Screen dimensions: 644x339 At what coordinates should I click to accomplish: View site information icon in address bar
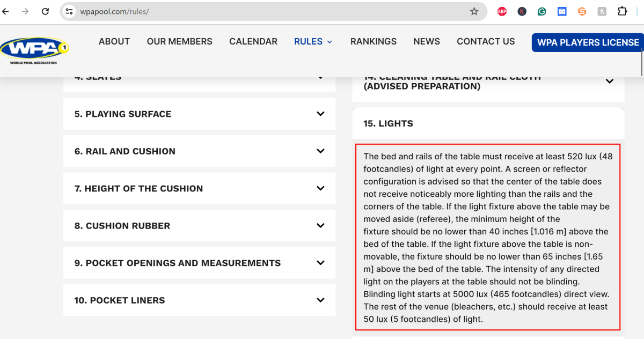pyautogui.click(x=68, y=11)
